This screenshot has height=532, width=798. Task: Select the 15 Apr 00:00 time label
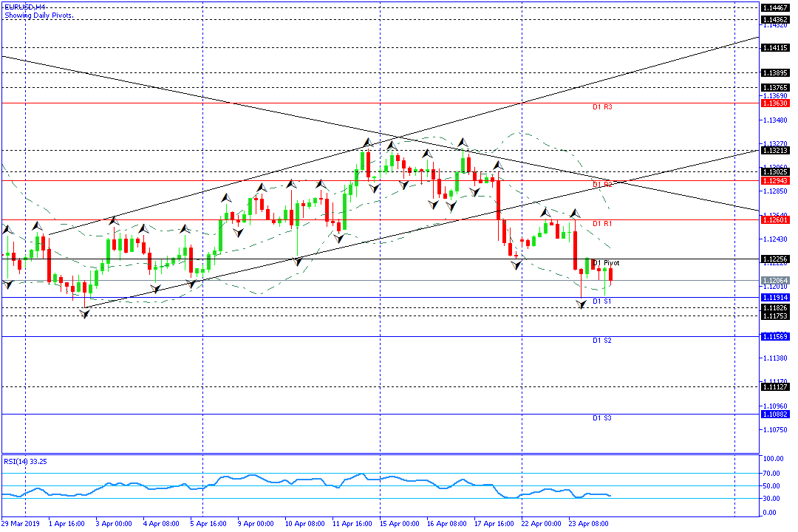point(400,523)
